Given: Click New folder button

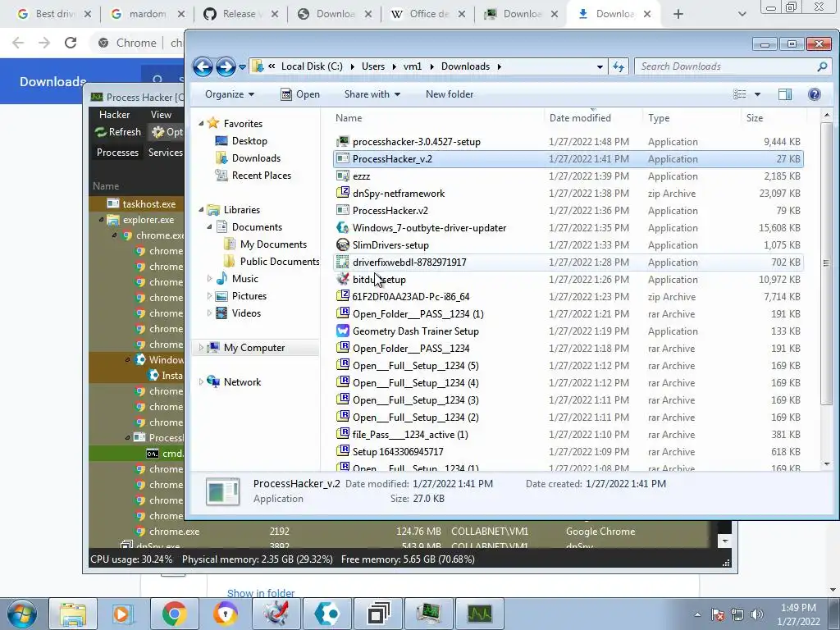Looking at the screenshot, I should [450, 94].
